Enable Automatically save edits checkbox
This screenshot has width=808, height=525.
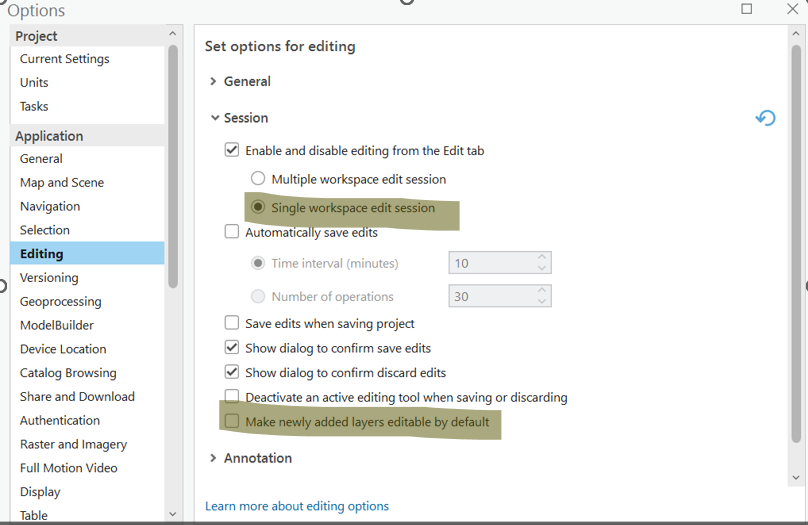tap(232, 232)
